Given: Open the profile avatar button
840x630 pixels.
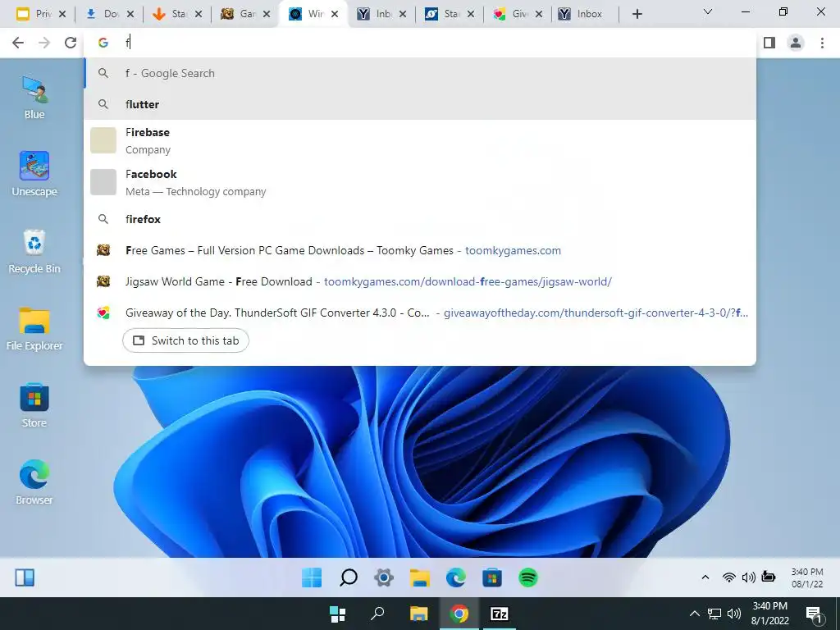Looking at the screenshot, I should 796,43.
